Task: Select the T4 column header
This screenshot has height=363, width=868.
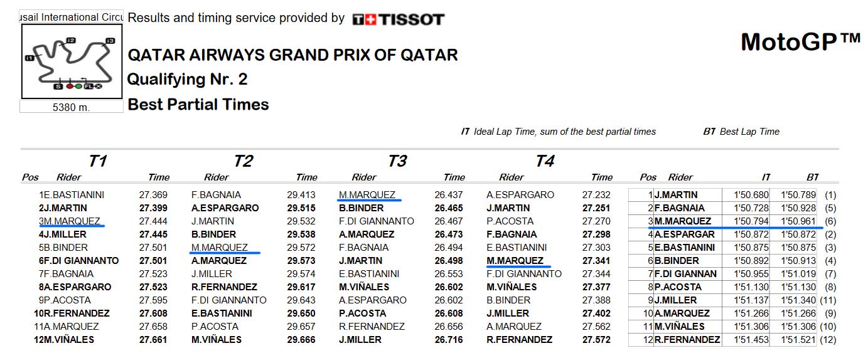Action: 545,161
